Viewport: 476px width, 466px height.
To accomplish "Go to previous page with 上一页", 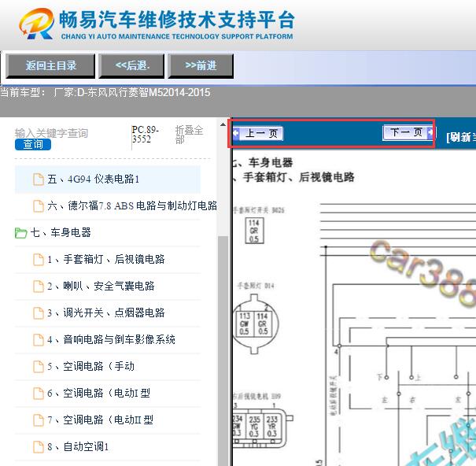I will (x=258, y=133).
